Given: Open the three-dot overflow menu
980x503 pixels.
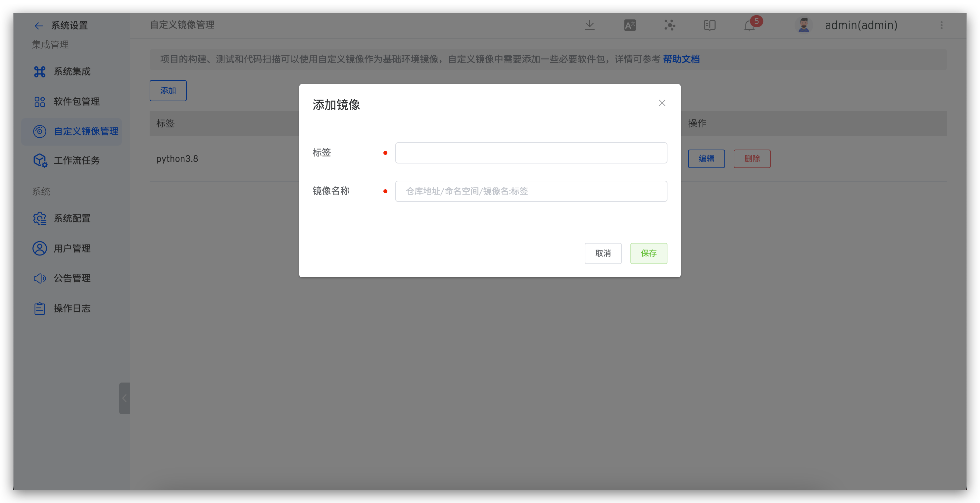Looking at the screenshot, I should 942,25.
